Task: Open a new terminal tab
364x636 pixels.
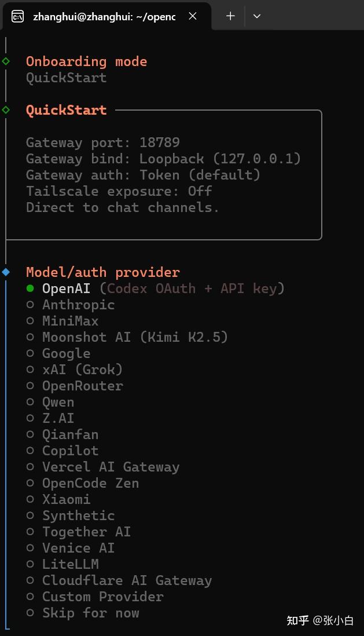Action: click(230, 16)
